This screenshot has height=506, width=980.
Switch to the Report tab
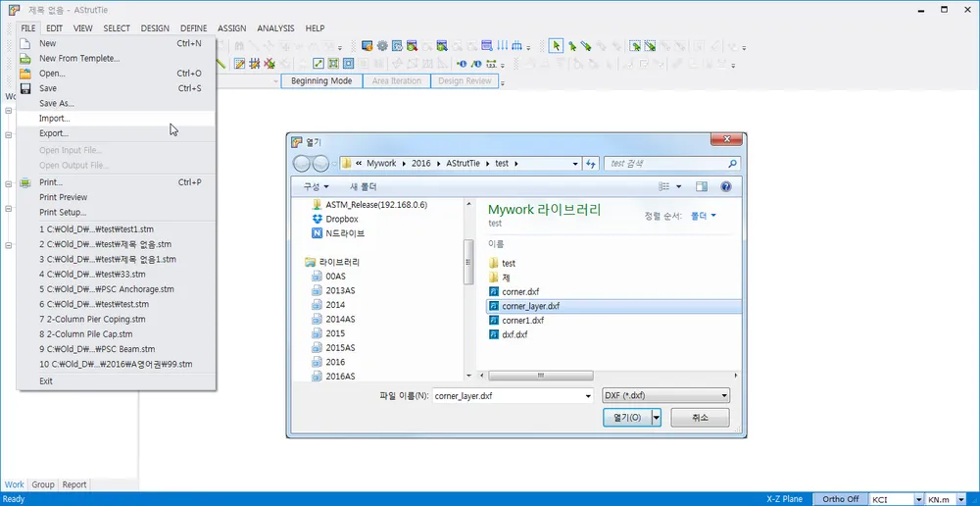tap(74, 484)
